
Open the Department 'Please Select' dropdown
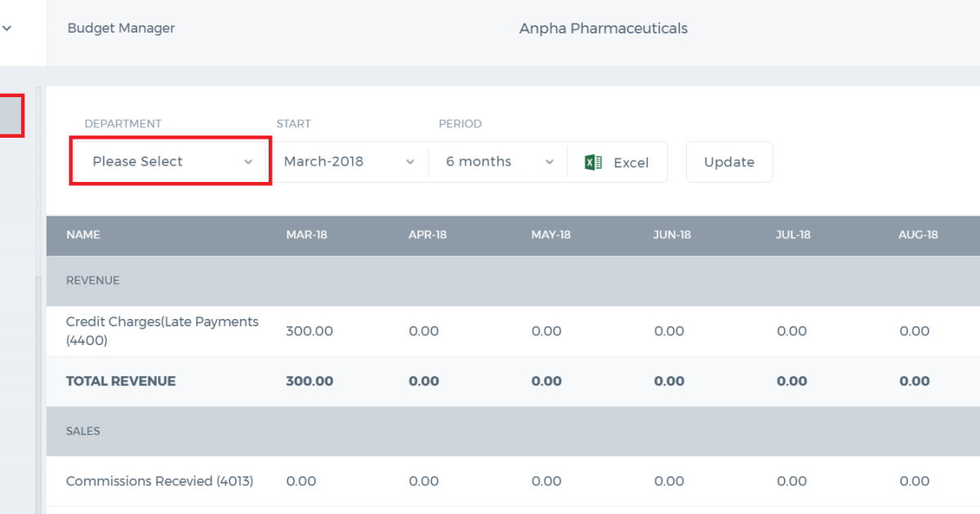coord(171,162)
